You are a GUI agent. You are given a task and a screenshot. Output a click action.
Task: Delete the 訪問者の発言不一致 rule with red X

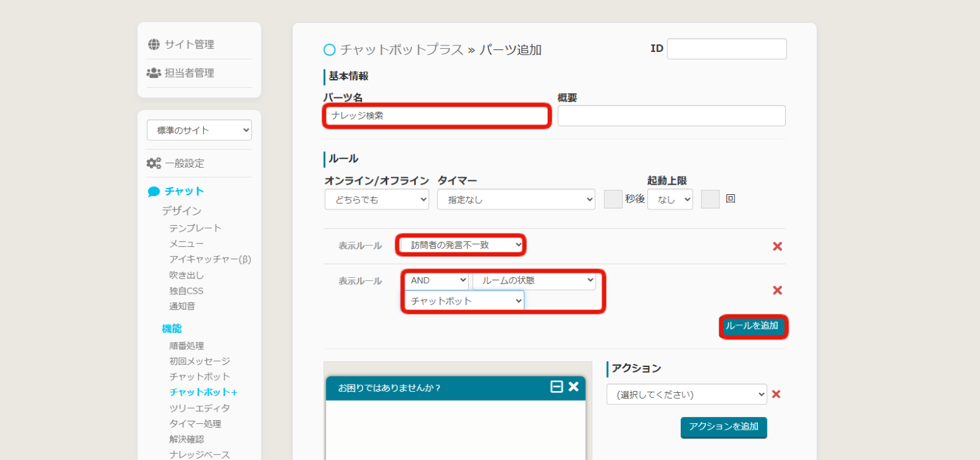778,246
